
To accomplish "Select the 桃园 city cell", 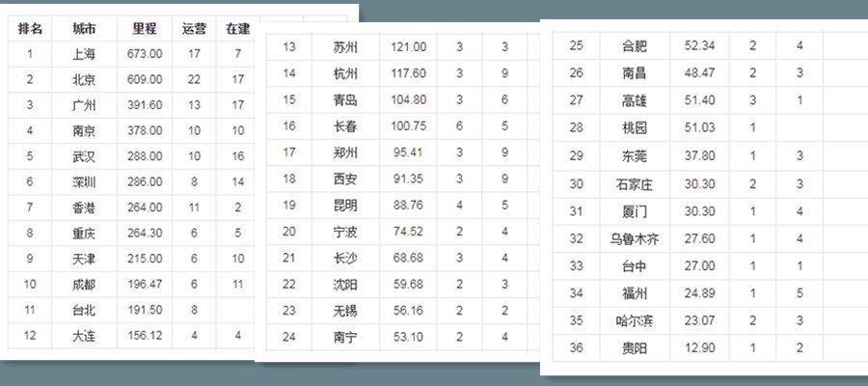I will click(x=636, y=127).
